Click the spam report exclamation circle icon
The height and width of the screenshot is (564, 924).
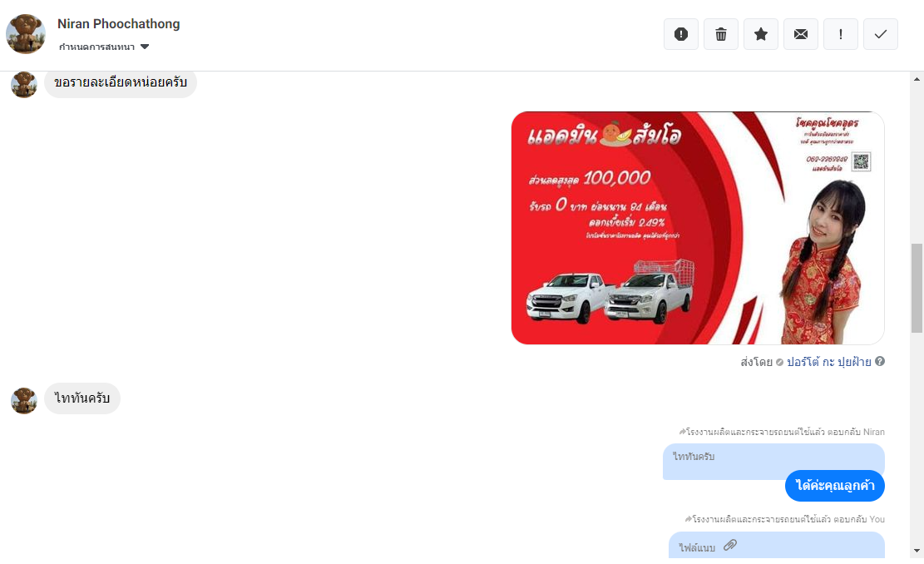click(x=680, y=34)
